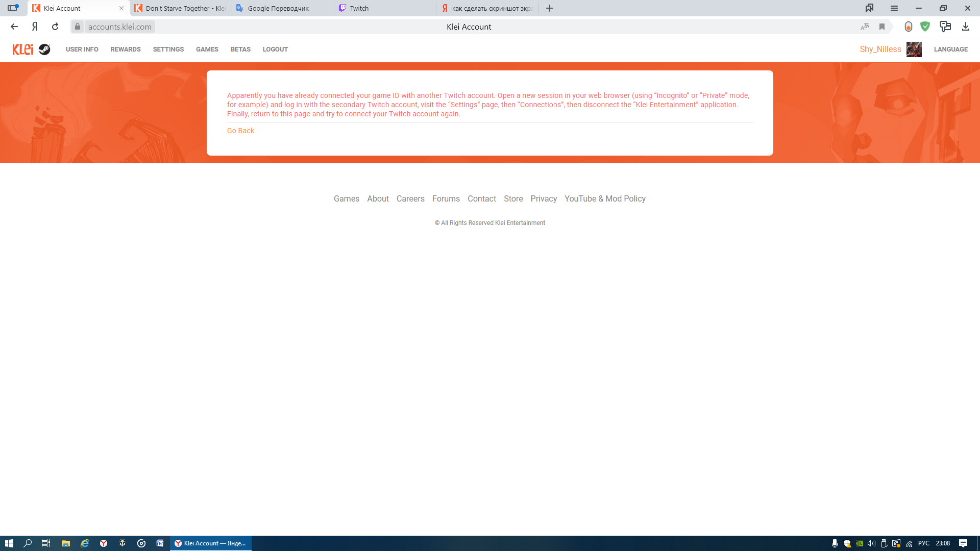Open Windows Start menu on taskbar
This screenshot has width=980, height=551.
point(9,543)
